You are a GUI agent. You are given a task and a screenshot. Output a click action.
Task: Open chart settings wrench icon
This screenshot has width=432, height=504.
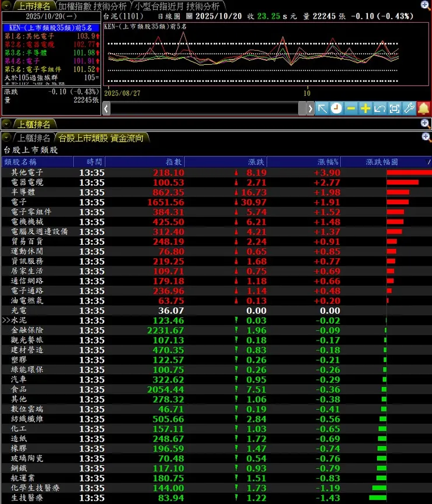(x=409, y=109)
